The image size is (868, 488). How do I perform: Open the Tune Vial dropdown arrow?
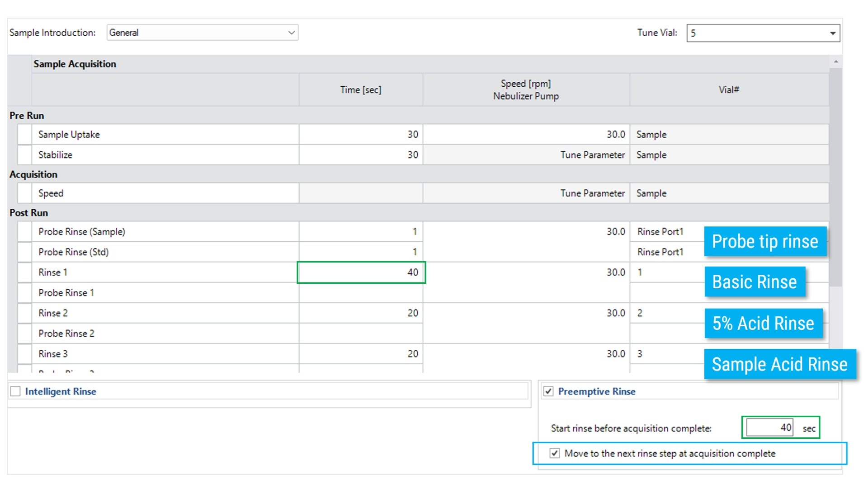[x=832, y=33]
